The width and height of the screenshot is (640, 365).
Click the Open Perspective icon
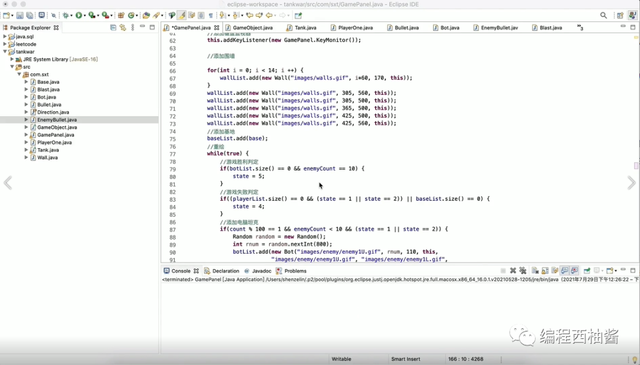(620, 15)
